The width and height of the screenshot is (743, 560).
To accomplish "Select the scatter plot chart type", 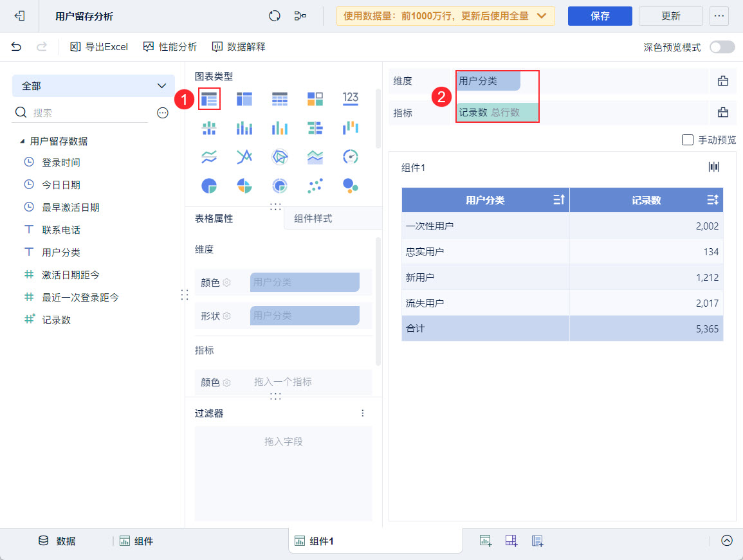I will pyautogui.click(x=315, y=186).
